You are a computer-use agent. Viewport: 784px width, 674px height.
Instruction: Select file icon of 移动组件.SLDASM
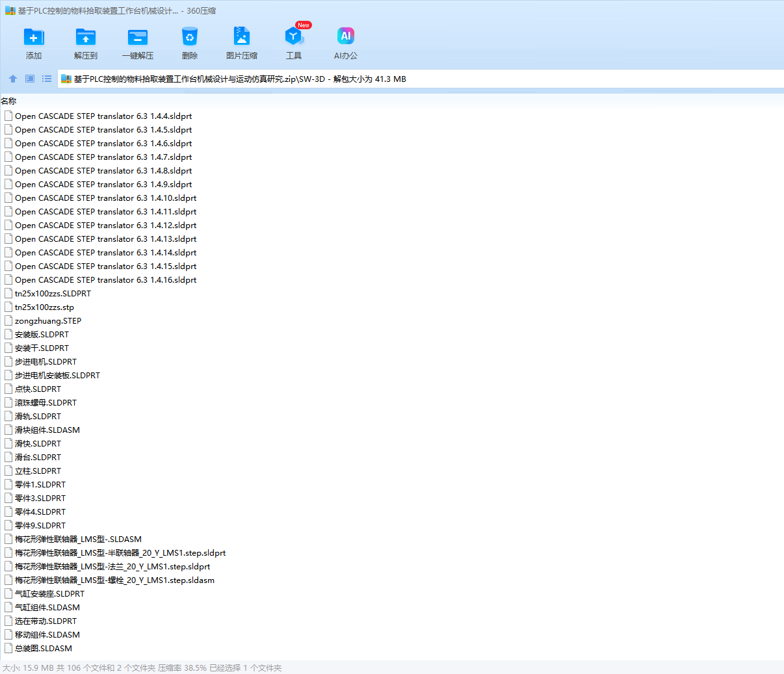click(8, 634)
